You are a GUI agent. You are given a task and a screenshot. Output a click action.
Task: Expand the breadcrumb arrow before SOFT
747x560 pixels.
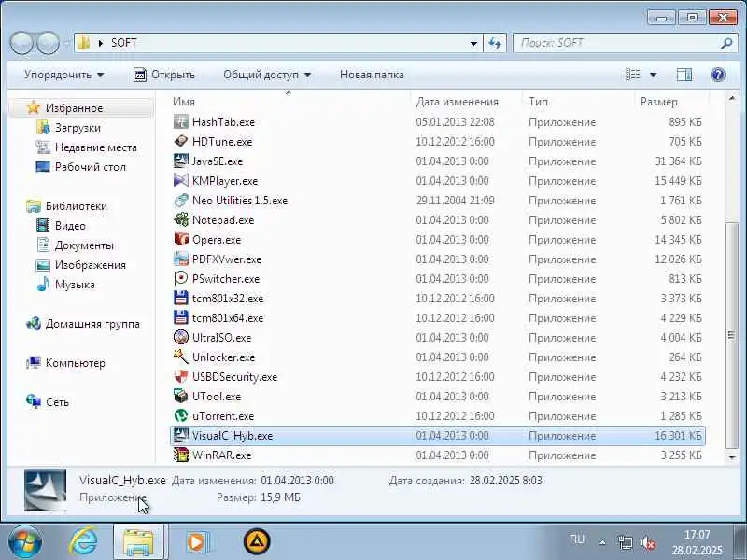[101, 43]
